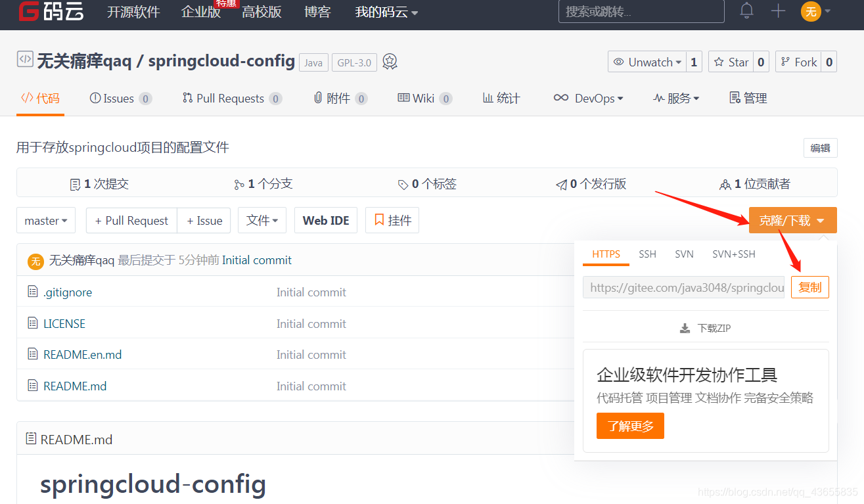This screenshot has height=504, width=864.
Task: Click the Fork count 0
Action: pos(829,62)
